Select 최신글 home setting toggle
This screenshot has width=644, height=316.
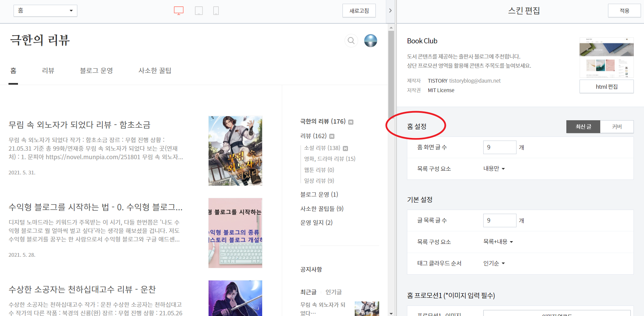pyautogui.click(x=583, y=127)
